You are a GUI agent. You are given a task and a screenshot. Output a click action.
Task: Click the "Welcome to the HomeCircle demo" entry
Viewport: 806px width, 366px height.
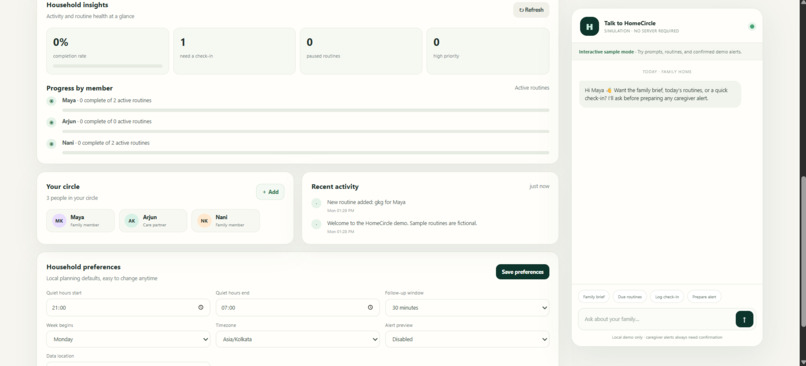[402, 223]
